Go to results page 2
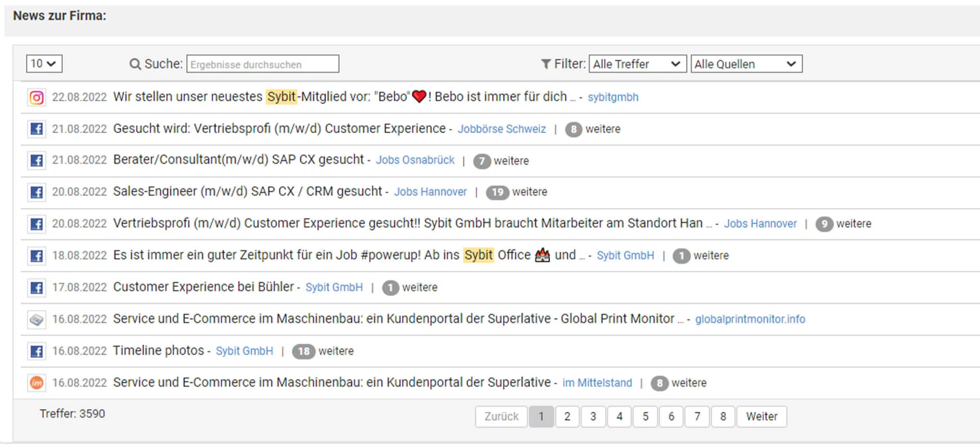The height and width of the screenshot is (444, 980). pyautogui.click(x=567, y=416)
